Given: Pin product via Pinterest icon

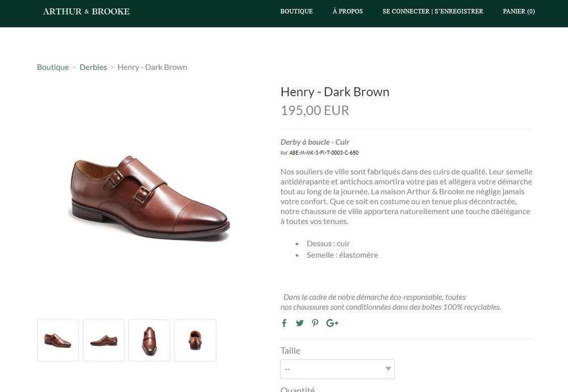Looking at the screenshot, I should 315,323.
